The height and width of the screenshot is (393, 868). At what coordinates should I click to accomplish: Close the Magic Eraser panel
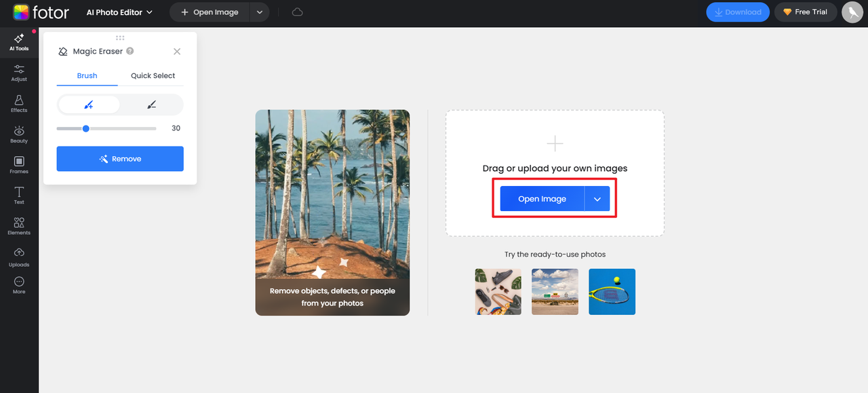177,52
